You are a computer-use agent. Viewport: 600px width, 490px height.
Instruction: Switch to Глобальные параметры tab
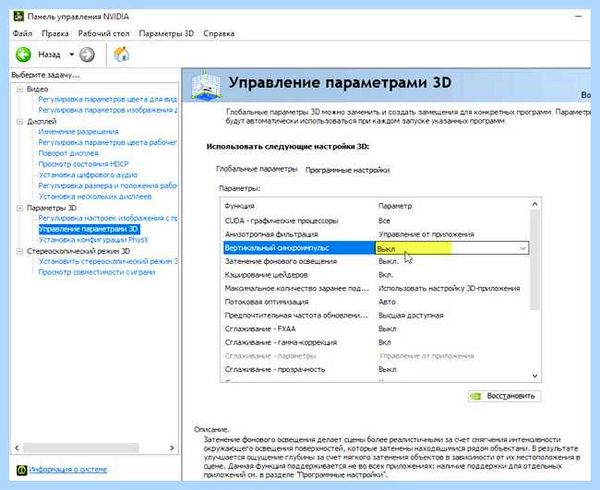coord(257,169)
